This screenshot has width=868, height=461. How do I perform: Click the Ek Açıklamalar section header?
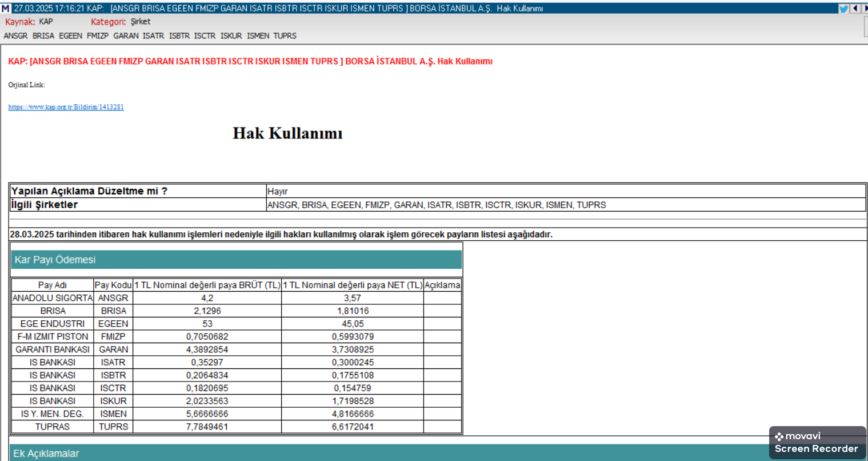coord(46,454)
